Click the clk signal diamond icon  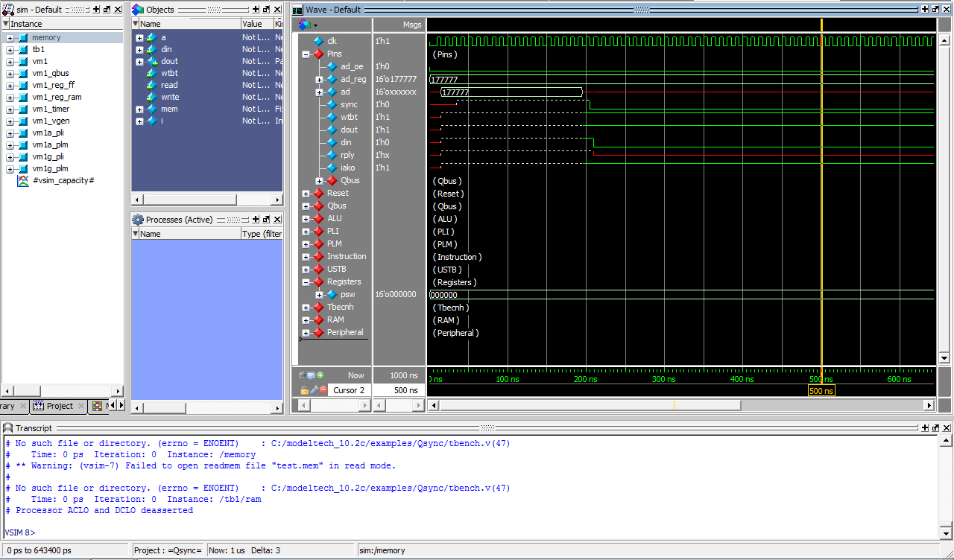point(318,41)
